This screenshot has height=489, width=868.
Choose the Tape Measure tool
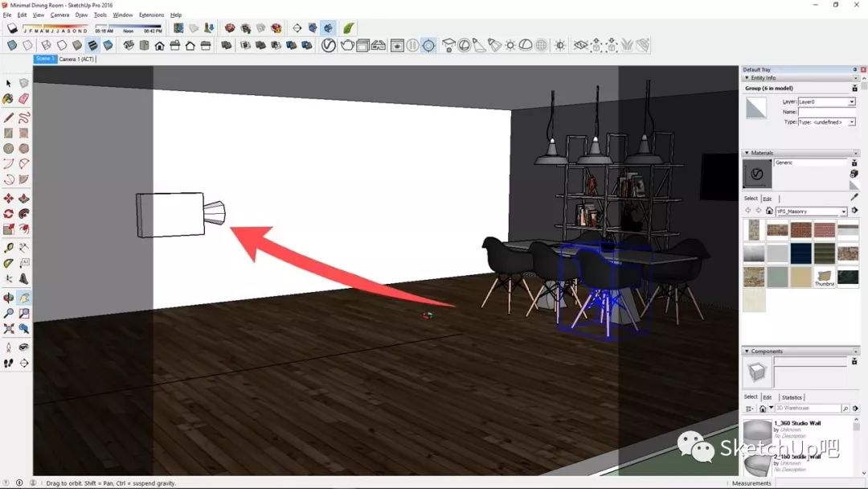pyautogui.click(x=8, y=248)
